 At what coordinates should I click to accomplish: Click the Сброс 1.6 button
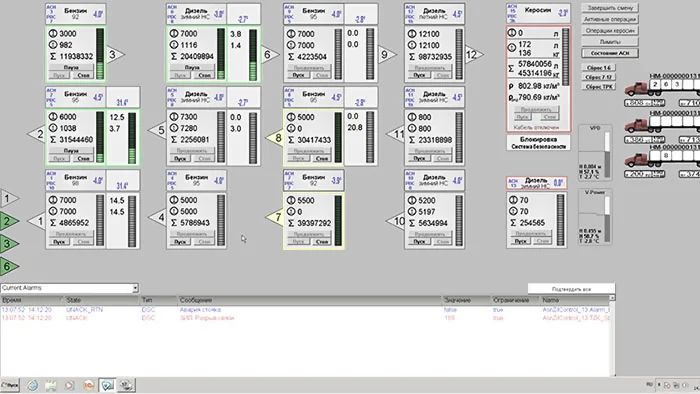pyautogui.click(x=599, y=68)
